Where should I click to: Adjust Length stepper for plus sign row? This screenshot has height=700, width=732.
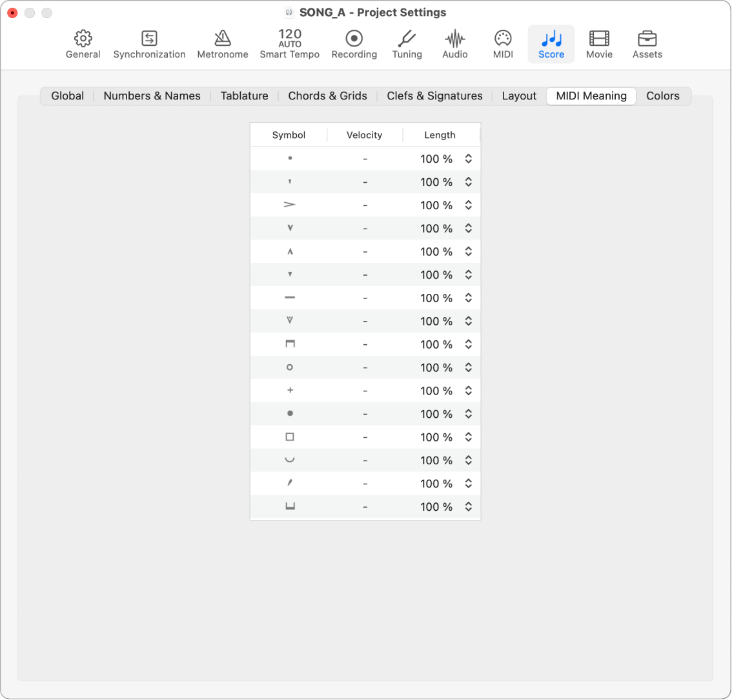468,391
